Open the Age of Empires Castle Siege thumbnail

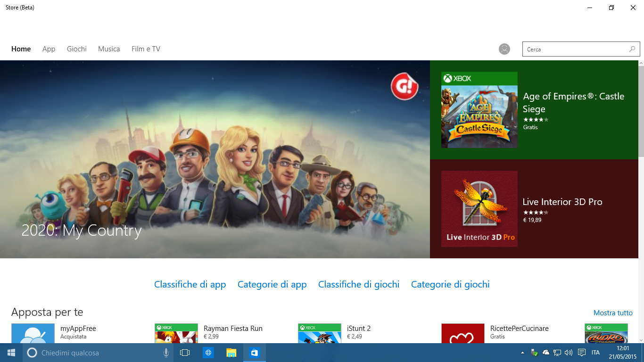(x=479, y=110)
